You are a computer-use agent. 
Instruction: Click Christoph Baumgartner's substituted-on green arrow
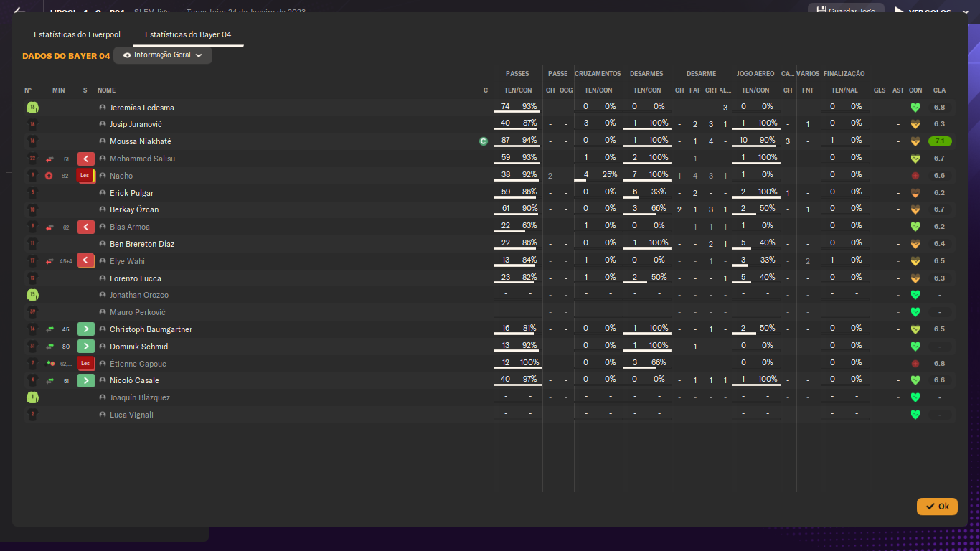[85, 329]
